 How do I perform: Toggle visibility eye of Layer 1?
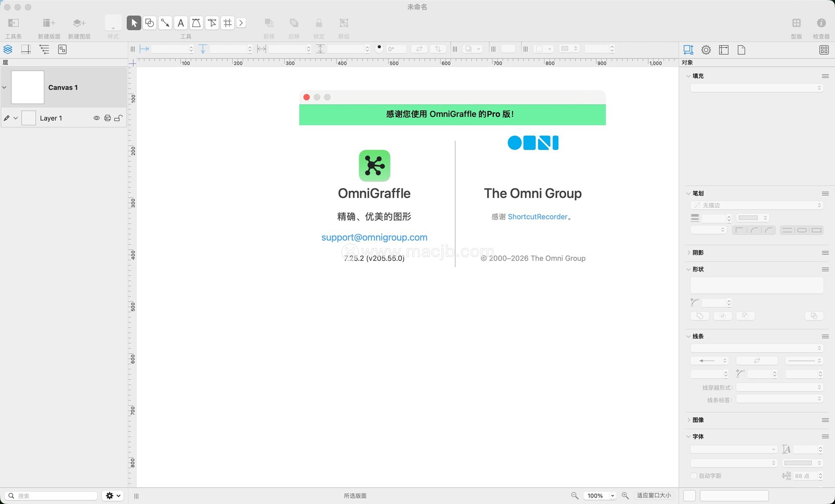pyautogui.click(x=97, y=118)
